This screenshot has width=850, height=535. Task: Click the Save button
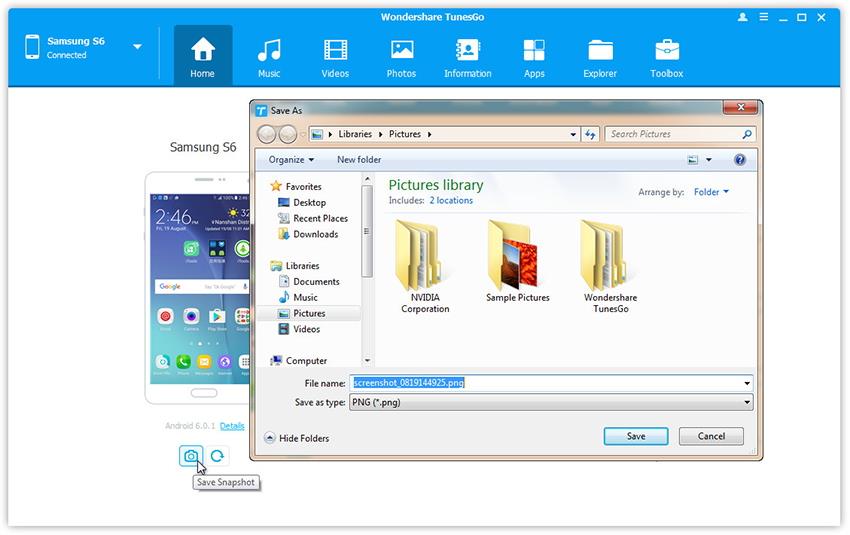point(636,436)
